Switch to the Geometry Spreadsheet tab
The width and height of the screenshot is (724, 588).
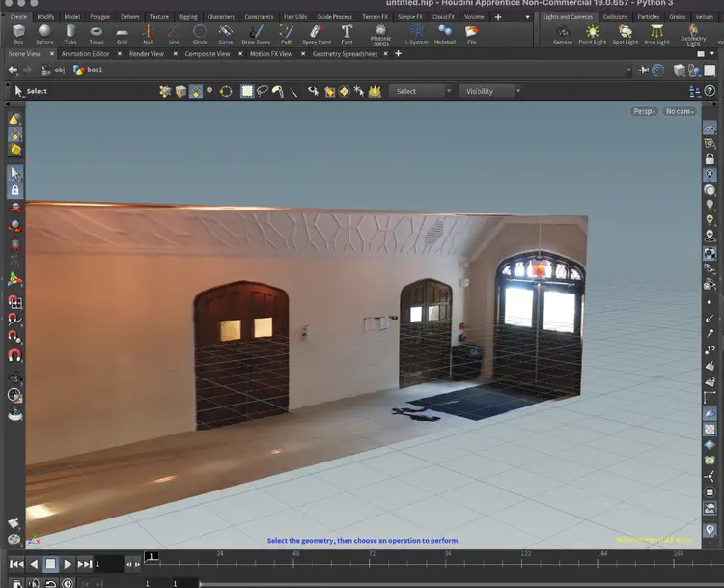(x=345, y=54)
